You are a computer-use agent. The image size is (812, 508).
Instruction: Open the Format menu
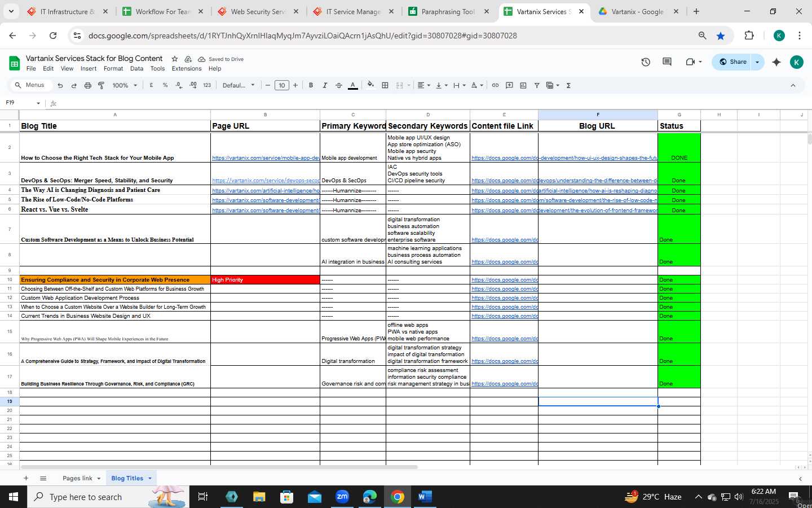[113, 69]
